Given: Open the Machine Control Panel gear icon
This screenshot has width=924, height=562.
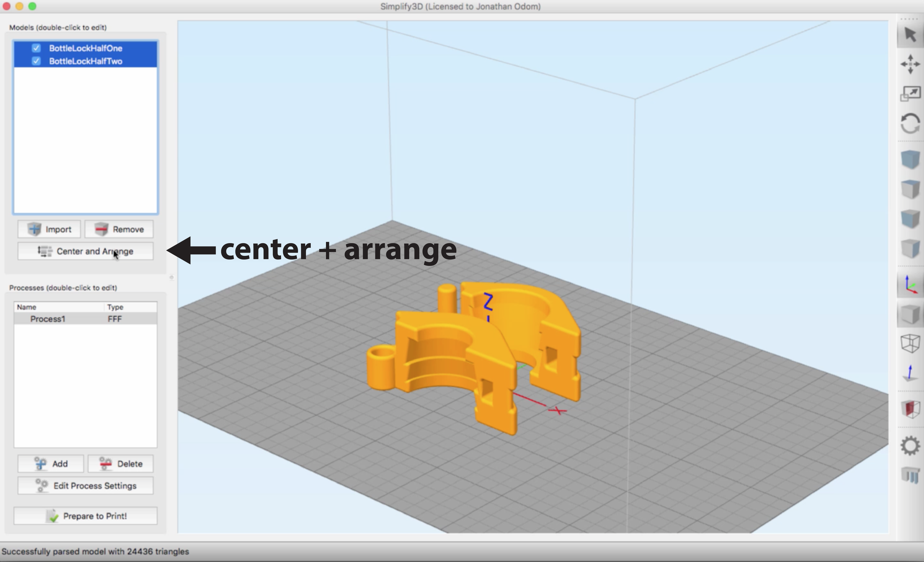Looking at the screenshot, I should [911, 445].
